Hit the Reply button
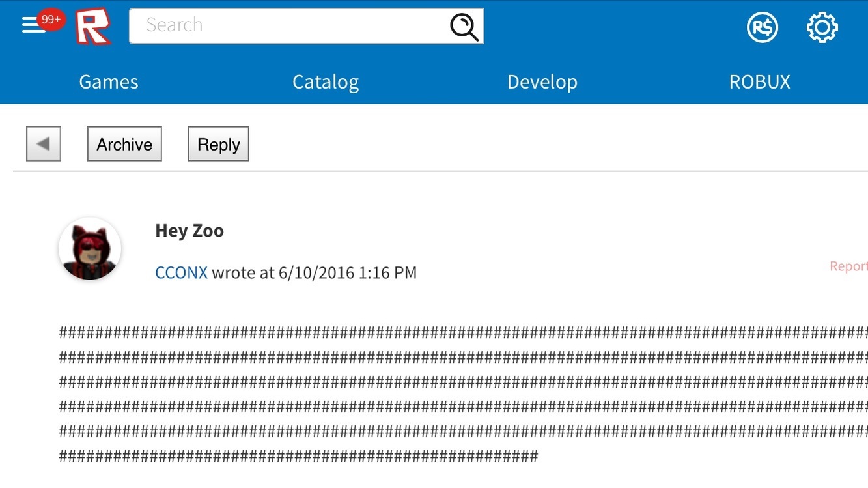 point(219,144)
